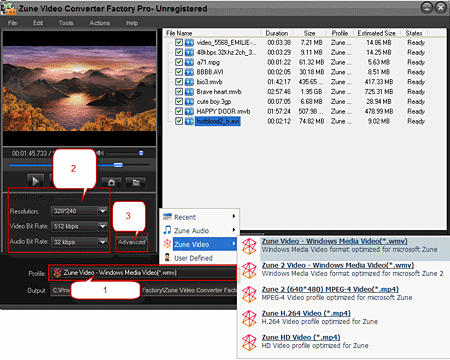Image resolution: width=450 pixels, height=360 pixels.
Task: Play the preview video
Action: click(35, 181)
